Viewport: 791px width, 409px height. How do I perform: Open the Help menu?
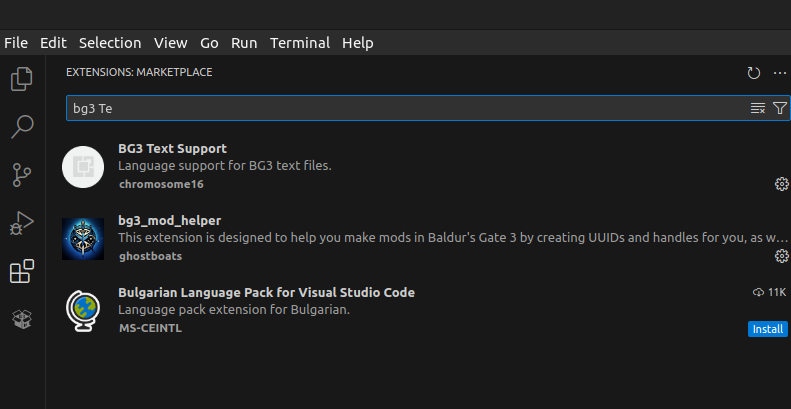(x=358, y=43)
